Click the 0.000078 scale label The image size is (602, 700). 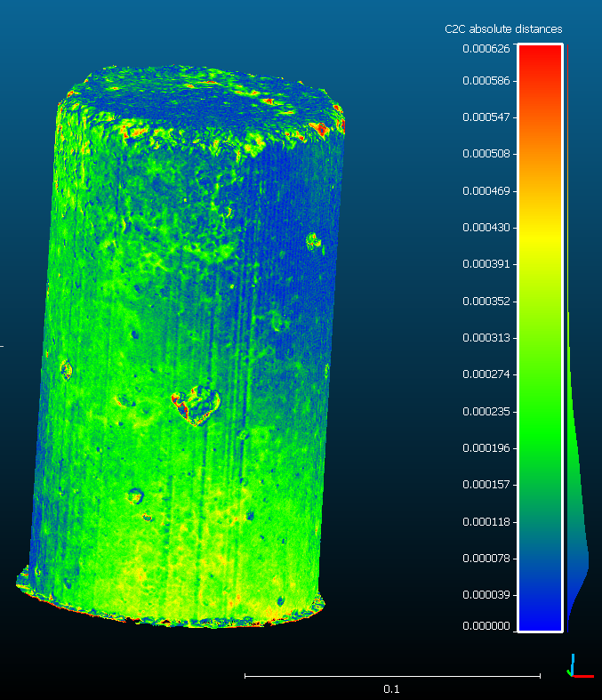(486, 559)
